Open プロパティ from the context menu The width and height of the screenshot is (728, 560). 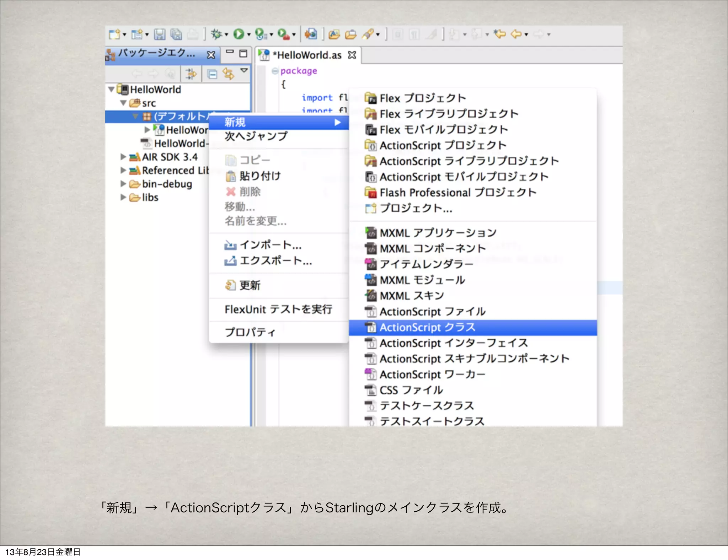[279, 332]
